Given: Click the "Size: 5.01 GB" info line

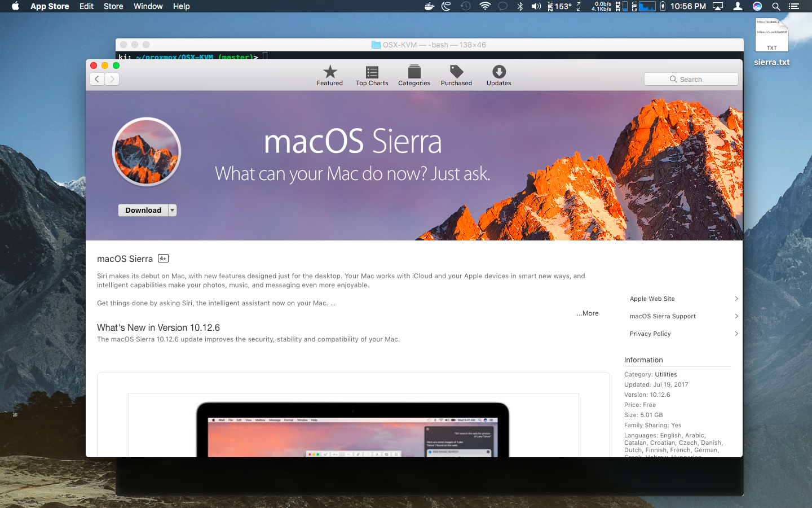Looking at the screenshot, I should tap(643, 415).
